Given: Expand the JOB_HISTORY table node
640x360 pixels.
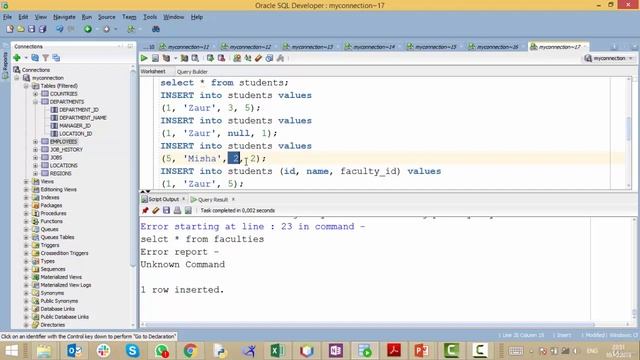Looking at the screenshot, I should tap(36, 150).
